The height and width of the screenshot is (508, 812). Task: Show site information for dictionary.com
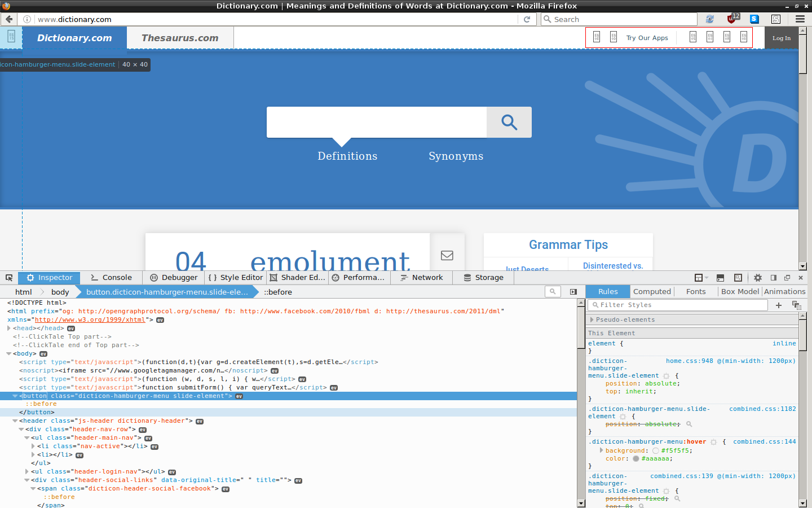[27, 19]
